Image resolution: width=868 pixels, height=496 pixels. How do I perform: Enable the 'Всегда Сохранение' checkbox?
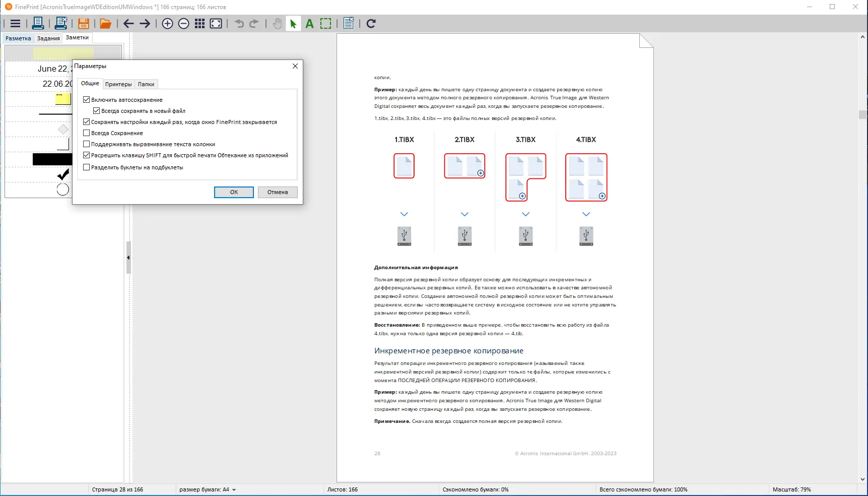(x=87, y=133)
